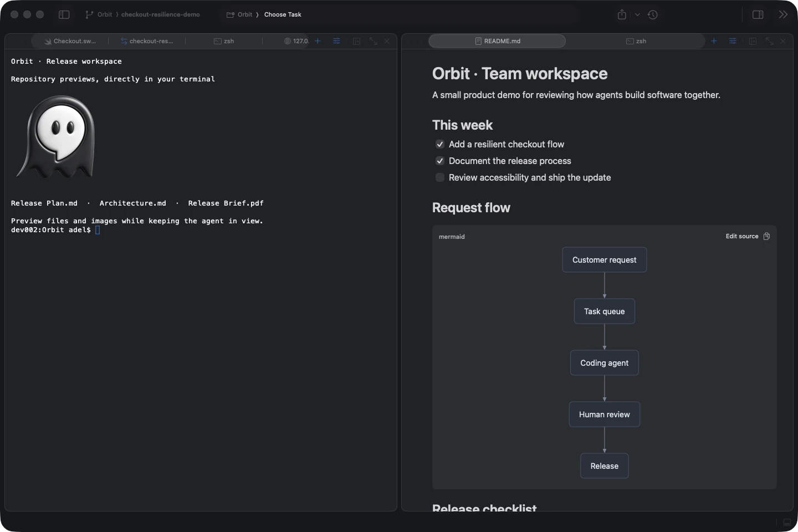This screenshot has height=532, width=798.
Task: Expand the chevron next to the share icon
Action: pyautogui.click(x=637, y=15)
